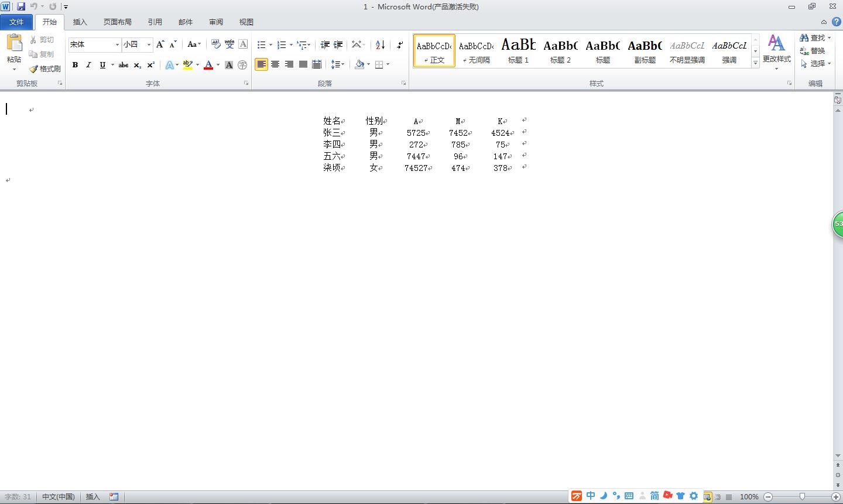Click the Redo icon in quick access toolbar

point(53,6)
